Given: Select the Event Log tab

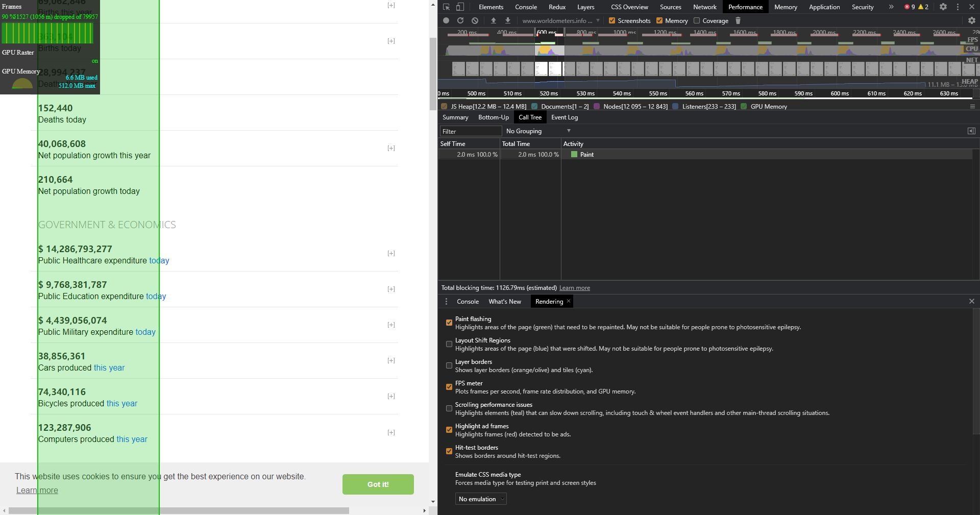Looking at the screenshot, I should (x=565, y=117).
